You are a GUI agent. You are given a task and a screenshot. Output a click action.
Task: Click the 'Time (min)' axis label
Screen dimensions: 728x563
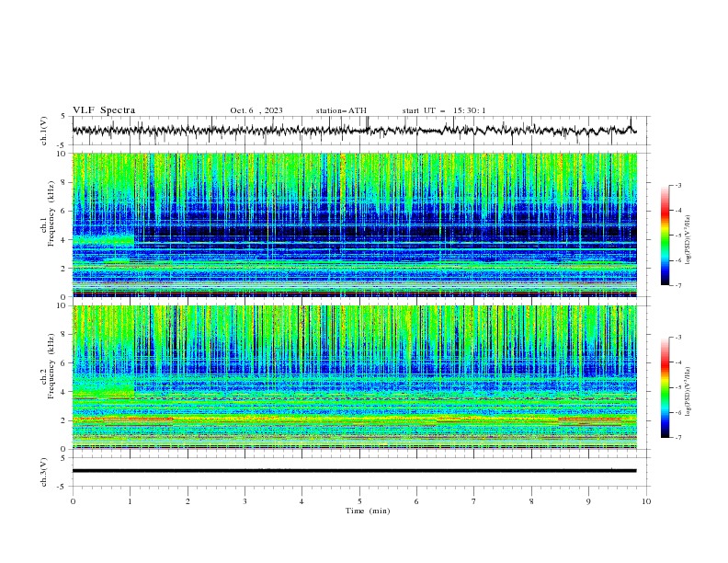[x=368, y=511]
